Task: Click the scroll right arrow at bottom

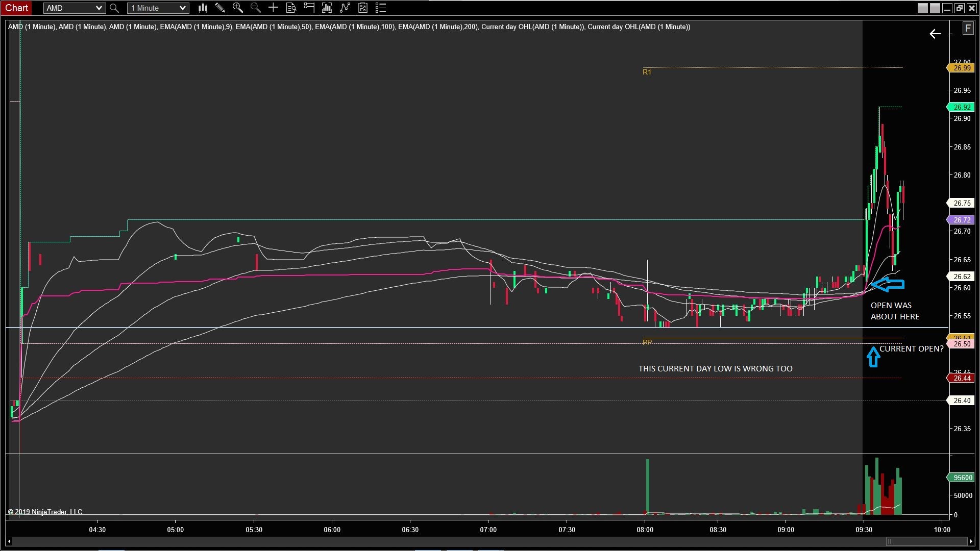Action: 971,541
